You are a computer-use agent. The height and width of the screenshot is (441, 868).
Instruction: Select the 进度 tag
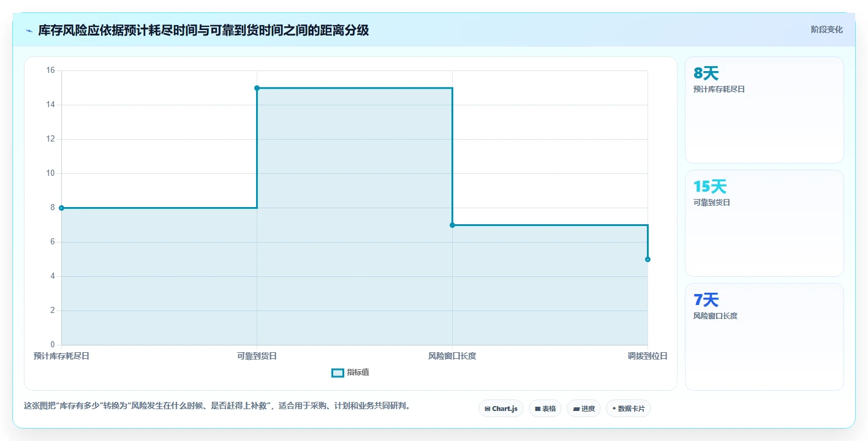coord(583,409)
